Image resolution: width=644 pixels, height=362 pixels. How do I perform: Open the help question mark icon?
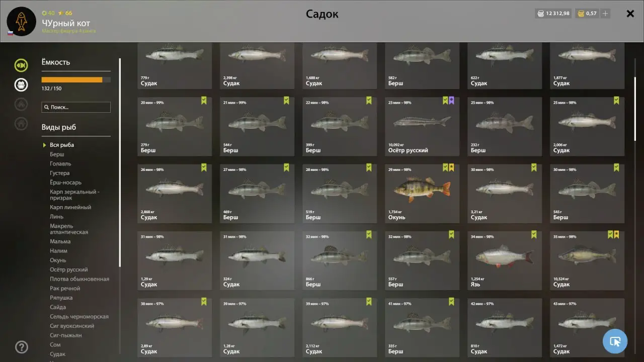coord(22,347)
